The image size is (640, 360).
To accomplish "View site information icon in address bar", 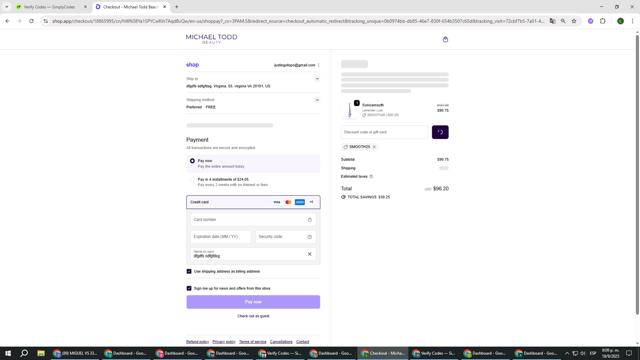I will point(45,21).
